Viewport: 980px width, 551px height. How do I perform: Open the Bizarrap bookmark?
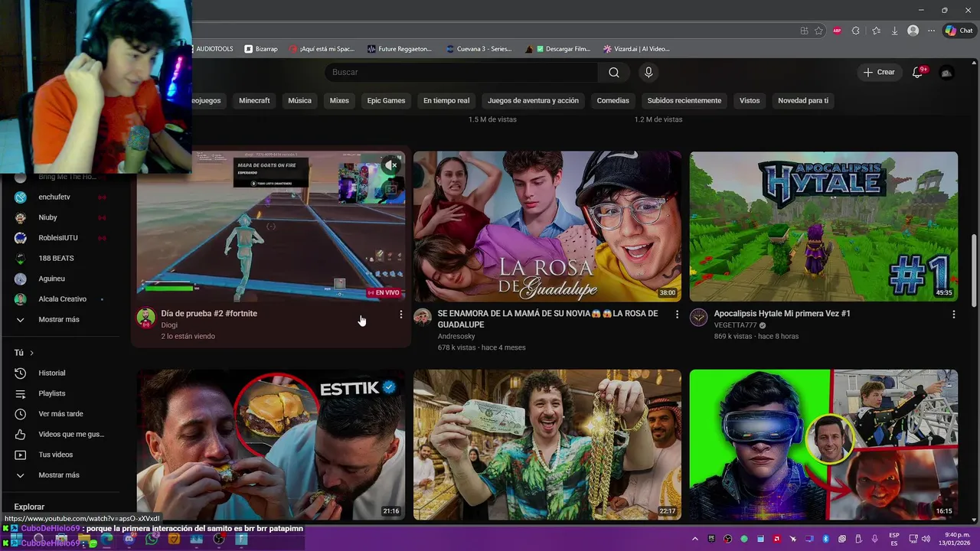tap(261, 49)
